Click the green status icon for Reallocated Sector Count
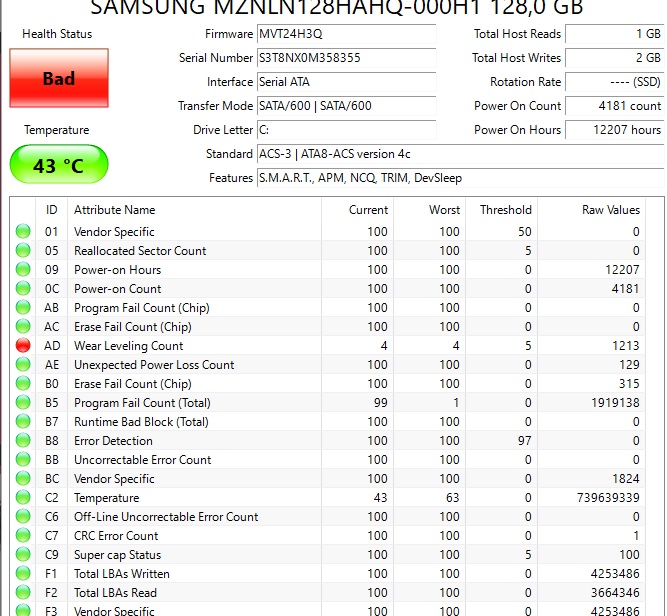The height and width of the screenshot is (616, 667). tap(23, 250)
